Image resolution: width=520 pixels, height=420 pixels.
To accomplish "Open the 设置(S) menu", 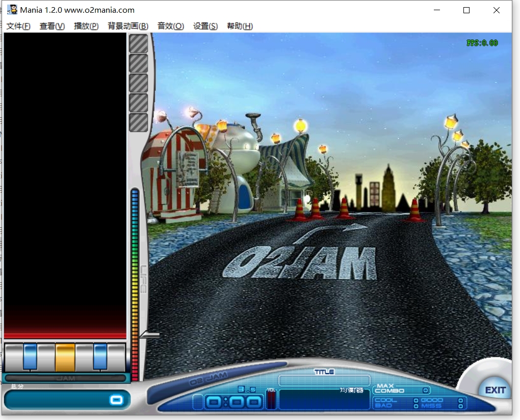I will coord(205,26).
